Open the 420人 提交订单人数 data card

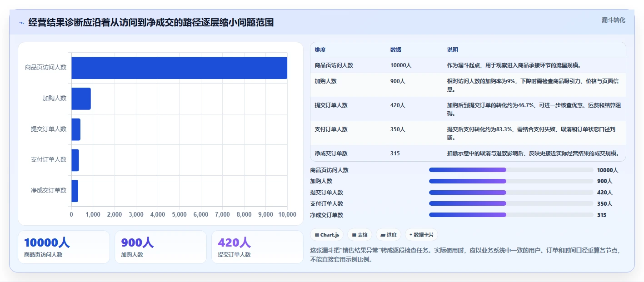coord(257,247)
